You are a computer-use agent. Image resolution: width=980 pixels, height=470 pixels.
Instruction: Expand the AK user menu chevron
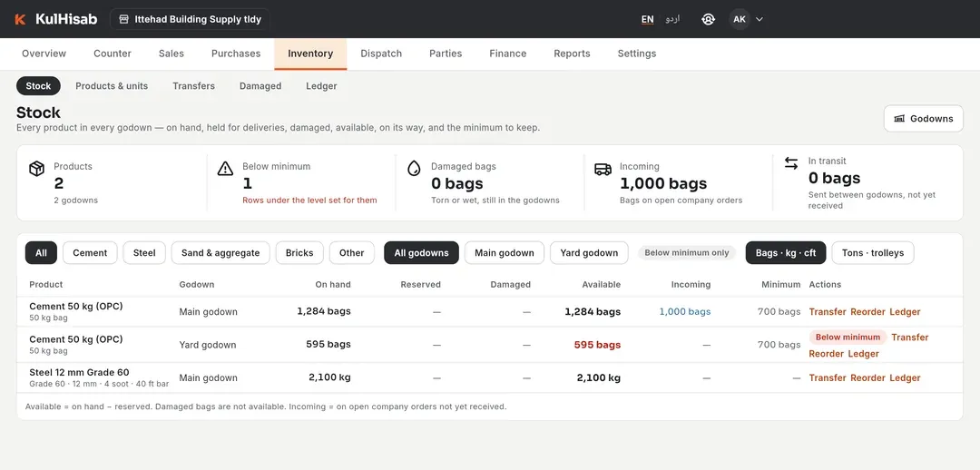pyautogui.click(x=759, y=19)
